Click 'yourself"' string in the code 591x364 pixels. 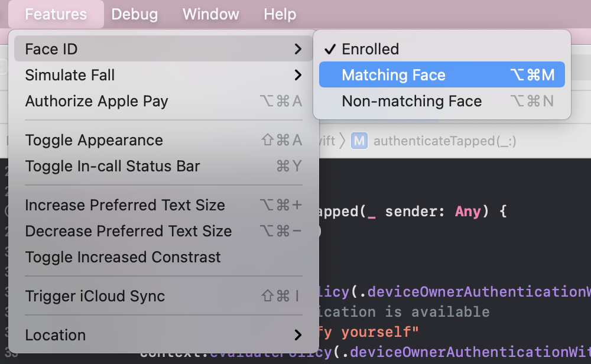pos(380,332)
